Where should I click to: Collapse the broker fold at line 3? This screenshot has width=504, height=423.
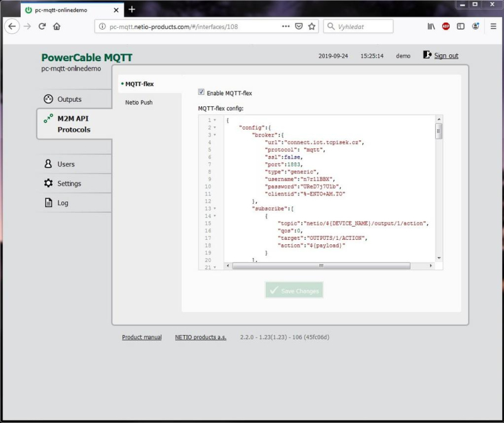coord(215,135)
